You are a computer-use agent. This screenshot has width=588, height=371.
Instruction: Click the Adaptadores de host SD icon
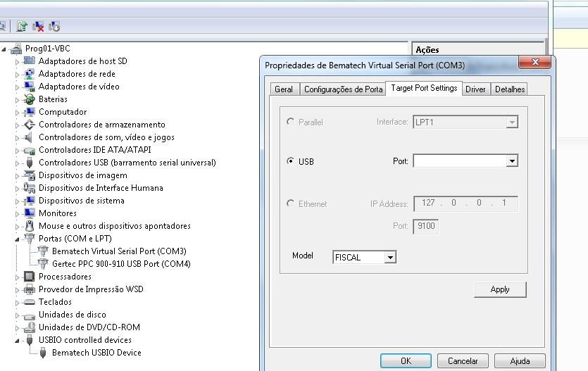[x=30, y=61]
